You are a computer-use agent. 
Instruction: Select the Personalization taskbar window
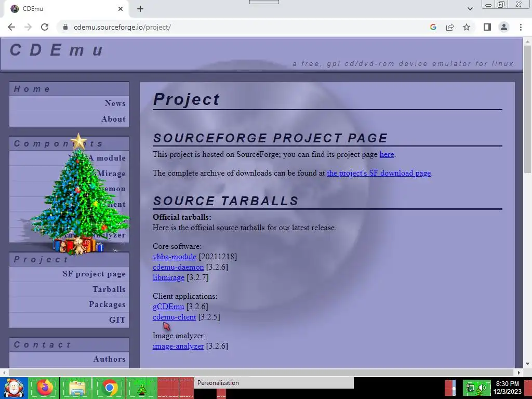273,383
